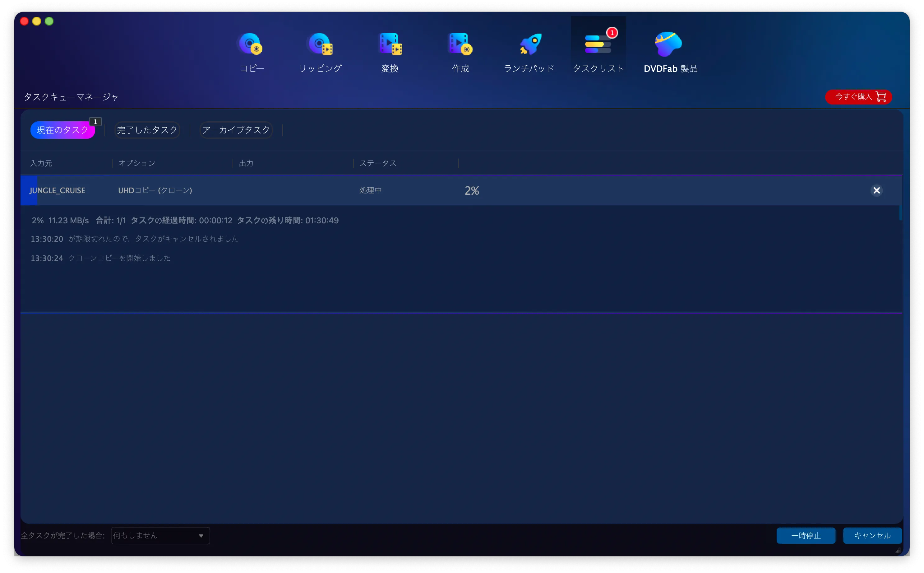This screenshot has width=924, height=573.
Task: Open DVDFab 製品 products page
Action: tap(670, 52)
